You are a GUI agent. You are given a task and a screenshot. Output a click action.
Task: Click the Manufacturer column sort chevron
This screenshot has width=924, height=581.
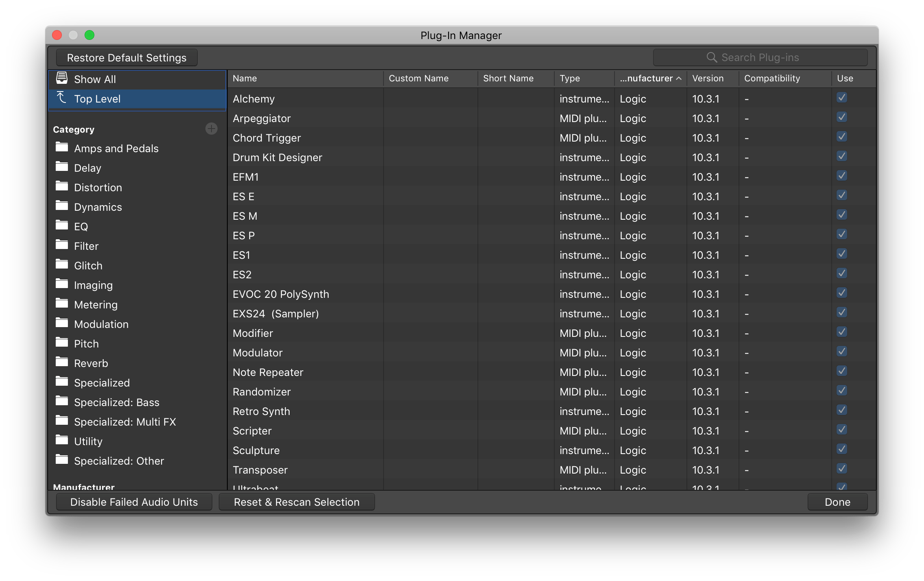678,78
